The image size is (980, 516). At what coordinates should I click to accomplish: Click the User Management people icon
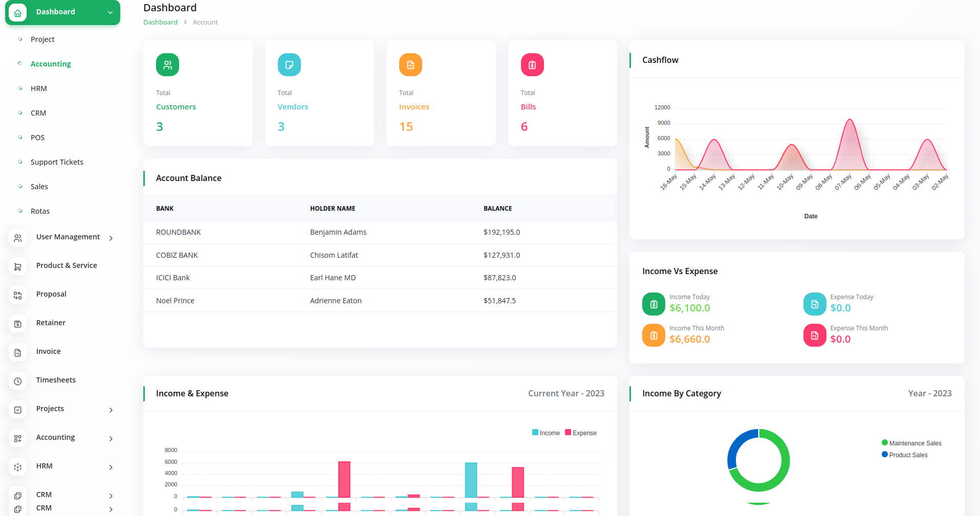click(x=18, y=238)
